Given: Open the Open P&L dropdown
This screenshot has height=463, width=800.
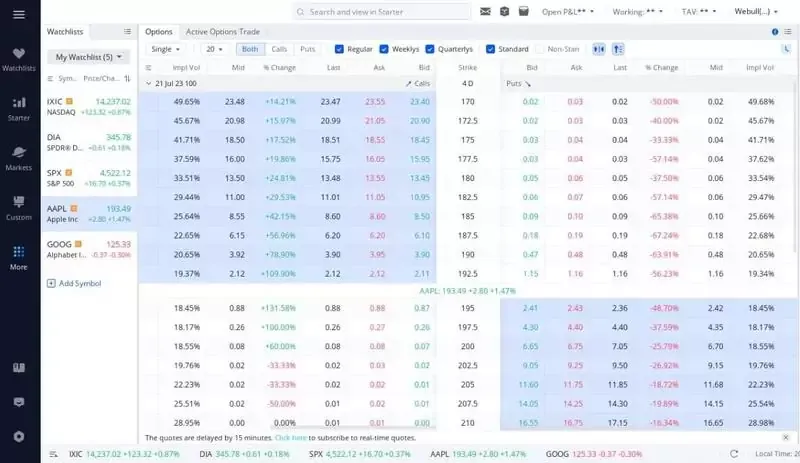Looking at the screenshot, I should (568, 11).
